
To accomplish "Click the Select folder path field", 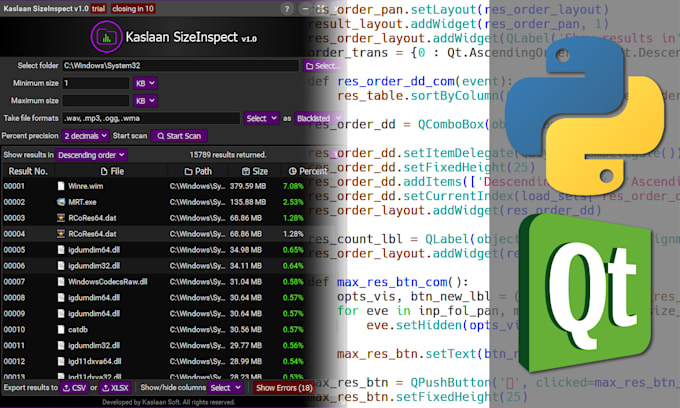I will tap(180, 66).
